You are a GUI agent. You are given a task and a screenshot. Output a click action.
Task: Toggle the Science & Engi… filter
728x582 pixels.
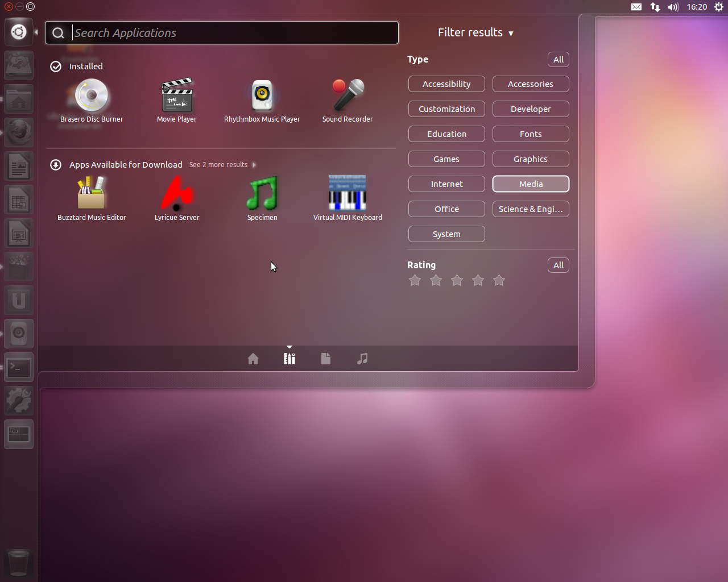[531, 209]
